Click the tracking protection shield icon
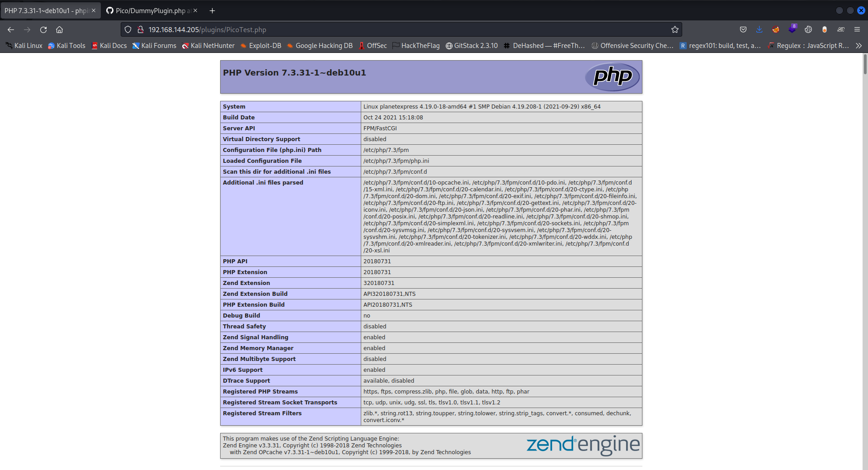 click(128, 29)
